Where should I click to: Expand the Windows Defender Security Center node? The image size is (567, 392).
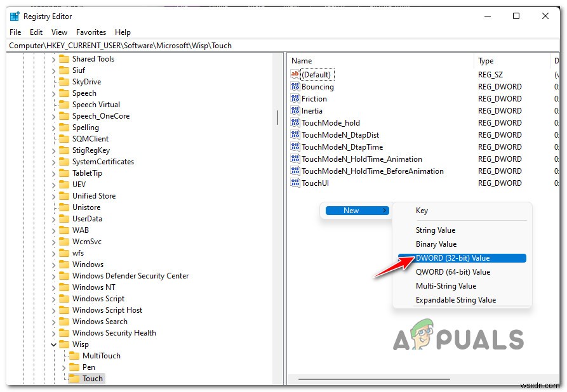click(x=53, y=276)
